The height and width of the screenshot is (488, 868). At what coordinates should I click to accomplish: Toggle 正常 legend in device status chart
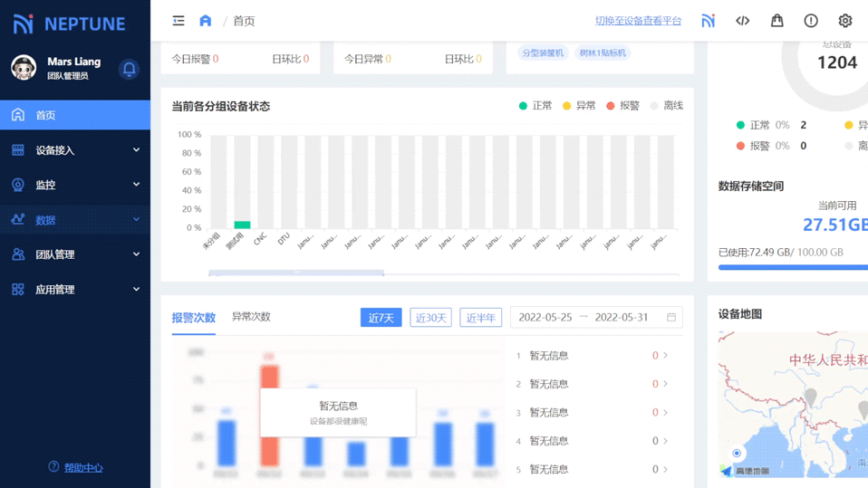pyautogui.click(x=535, y=106)
